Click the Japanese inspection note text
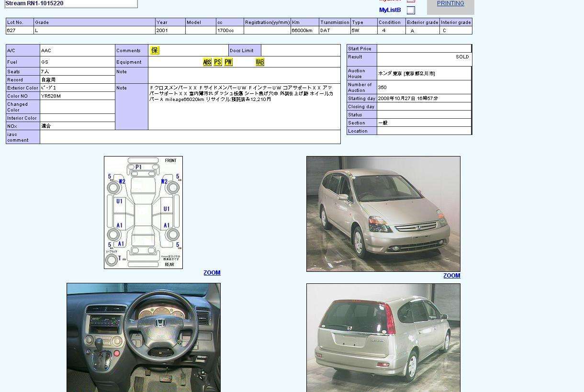 pyautogui.click(x=241, y=93)
